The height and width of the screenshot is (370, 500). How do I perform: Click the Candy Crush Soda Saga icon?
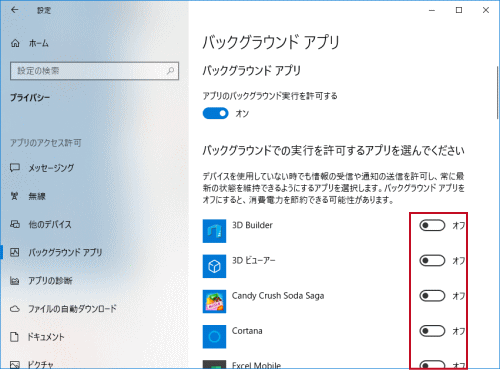coord(214,301)
